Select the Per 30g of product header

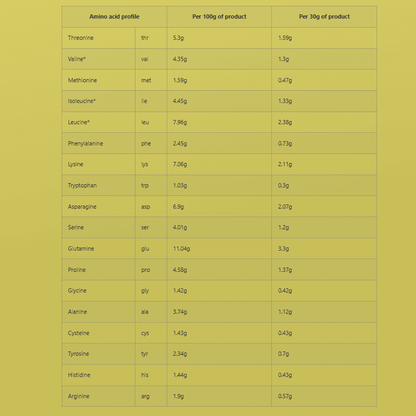coord(324,17)
